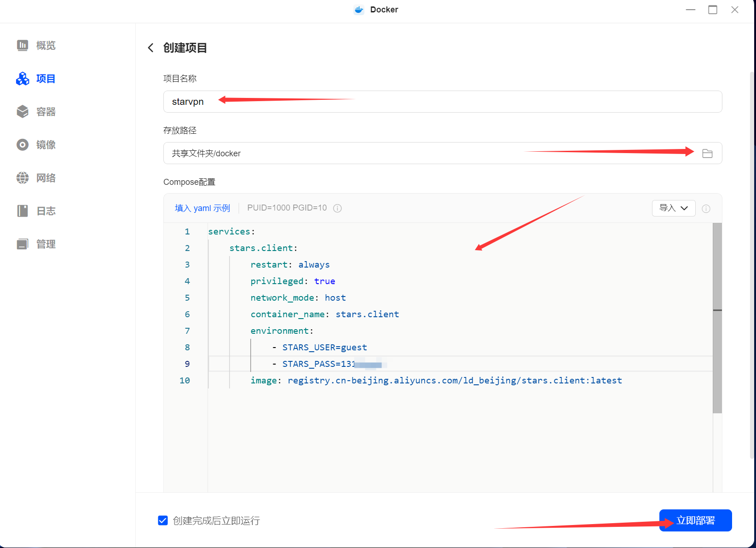Click the 创建项目 page heading
Screen dimensions: 756x548
pyautogui.click(x=185, y=48)
